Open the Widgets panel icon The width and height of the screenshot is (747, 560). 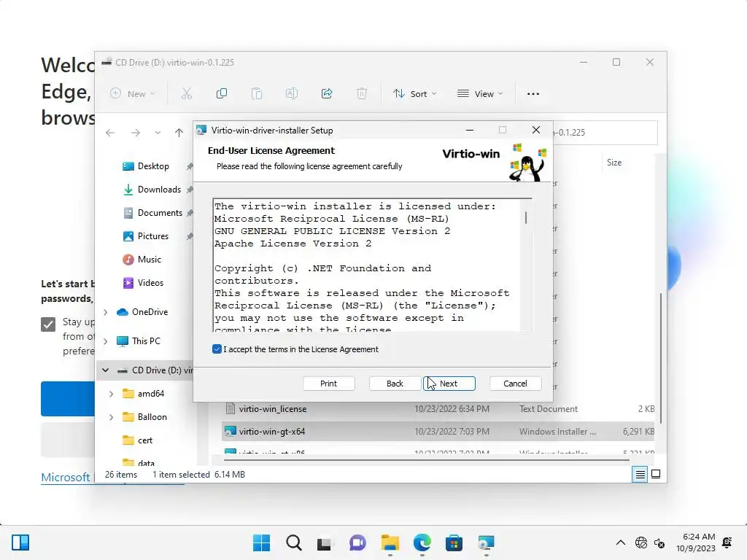(20, 542)
